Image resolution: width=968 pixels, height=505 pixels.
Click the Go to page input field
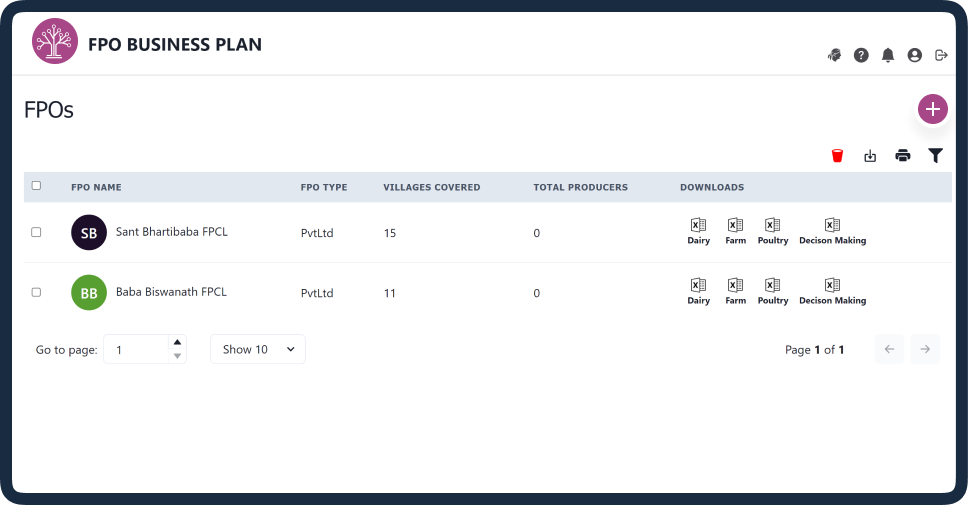click(137, 349)
